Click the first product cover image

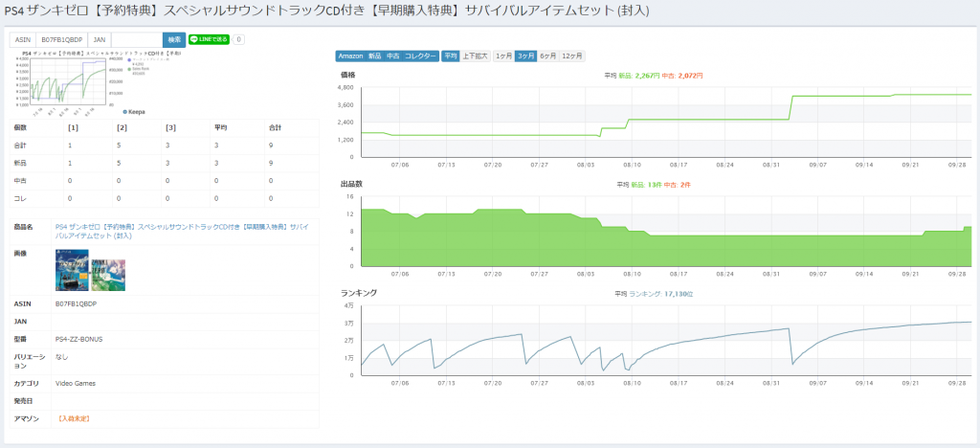tap(73, 269)
